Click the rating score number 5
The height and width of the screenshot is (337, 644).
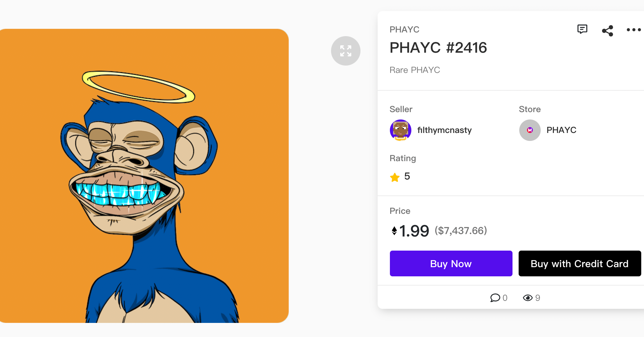[407, 176]
